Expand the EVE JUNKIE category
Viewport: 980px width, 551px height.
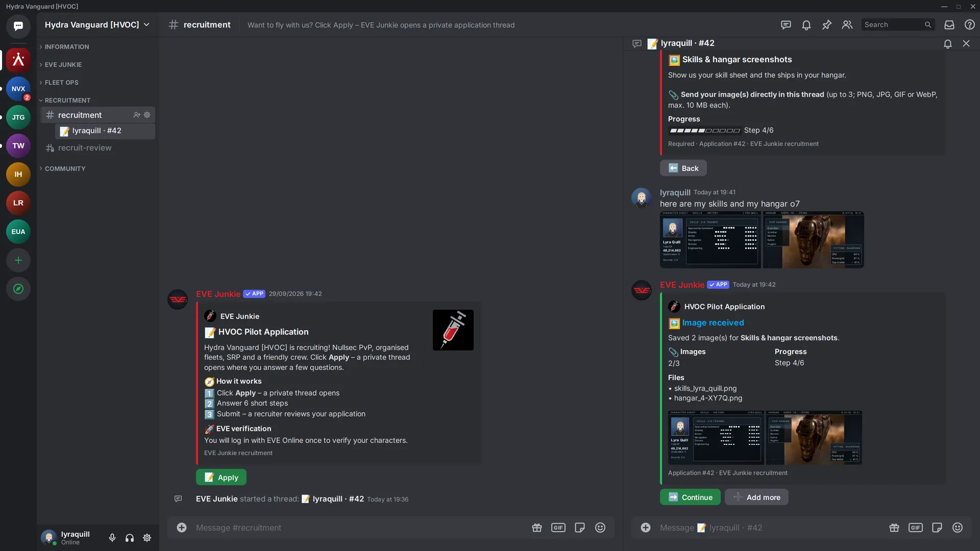(60, 64)
